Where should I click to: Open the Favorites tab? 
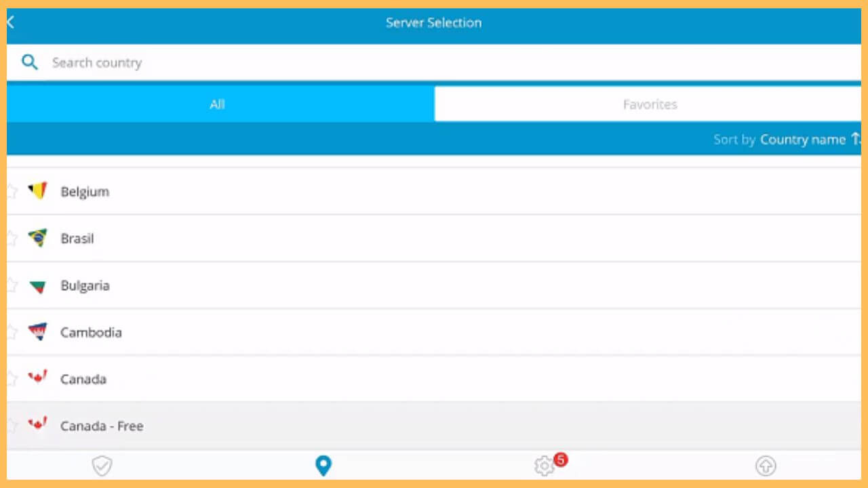pos(650,104)
